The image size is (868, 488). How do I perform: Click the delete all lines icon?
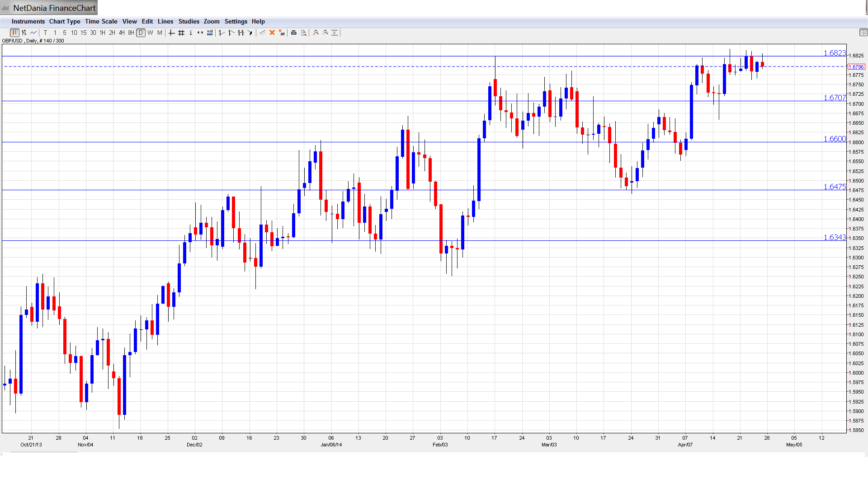282,33
